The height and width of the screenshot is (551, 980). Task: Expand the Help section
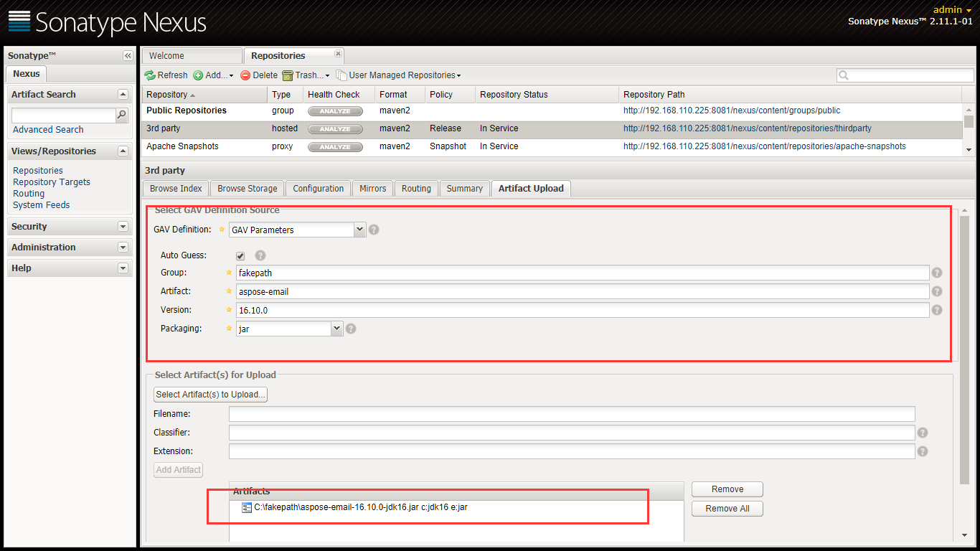123,268
